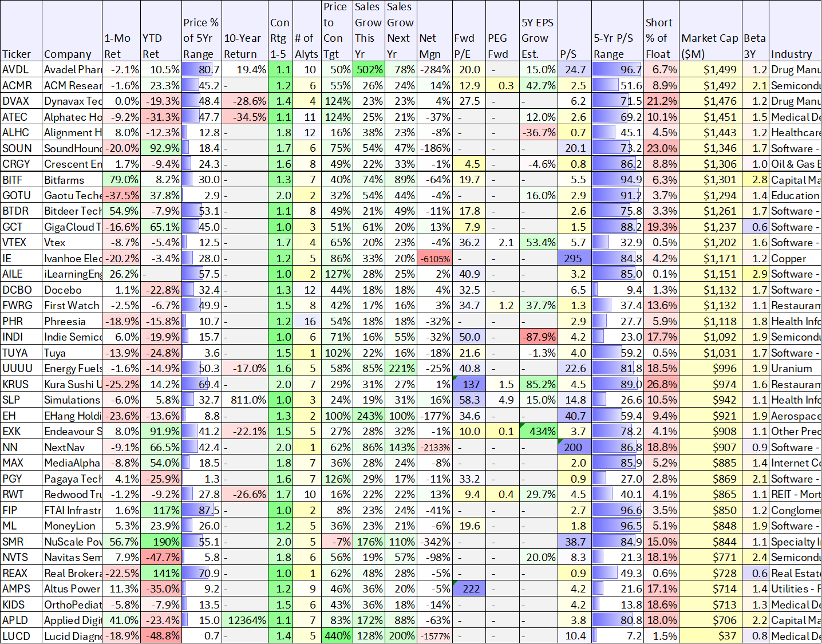Viewport: 822px width, 644px height.
Task: Select the 79.0% one-month return cell
Action: (121, 180)
